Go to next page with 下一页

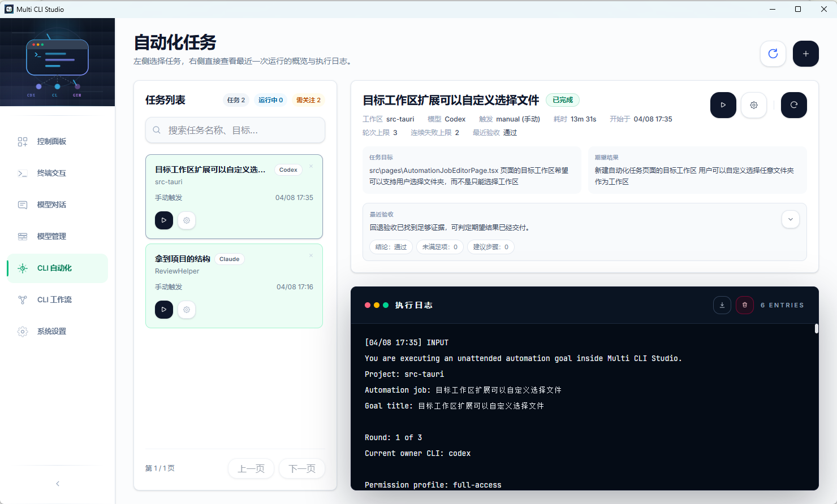click(302, 468)
